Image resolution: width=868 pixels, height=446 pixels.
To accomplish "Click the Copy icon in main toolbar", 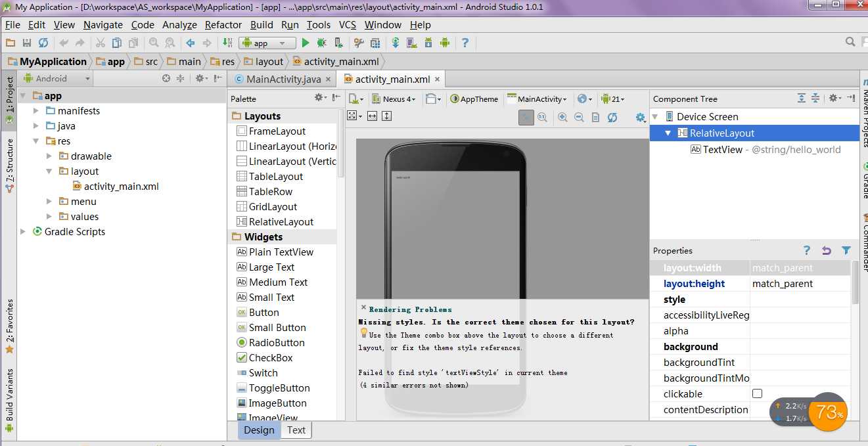I will click(x=117, y=43).
